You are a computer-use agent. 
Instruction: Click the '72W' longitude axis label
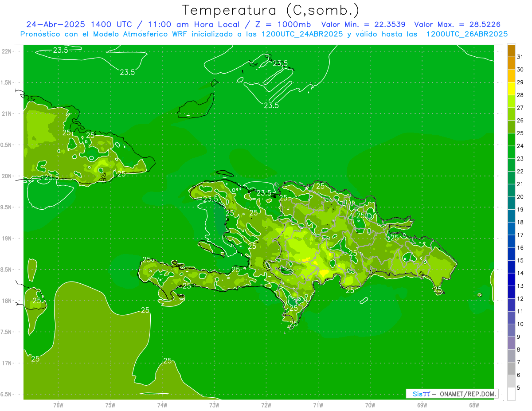(266, 405)
